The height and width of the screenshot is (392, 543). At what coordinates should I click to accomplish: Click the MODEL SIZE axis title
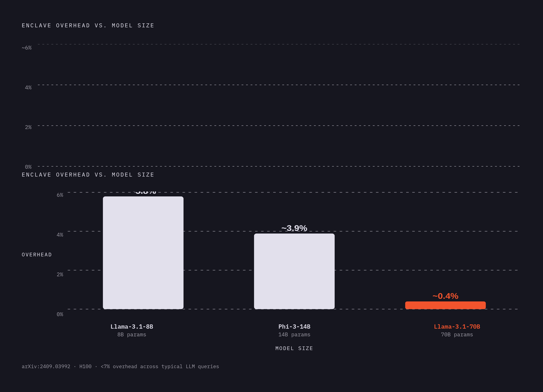pos(294,348)
